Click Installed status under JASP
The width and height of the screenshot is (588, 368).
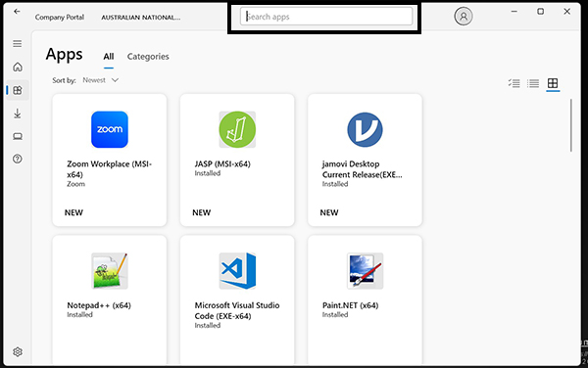pos(208,173)
